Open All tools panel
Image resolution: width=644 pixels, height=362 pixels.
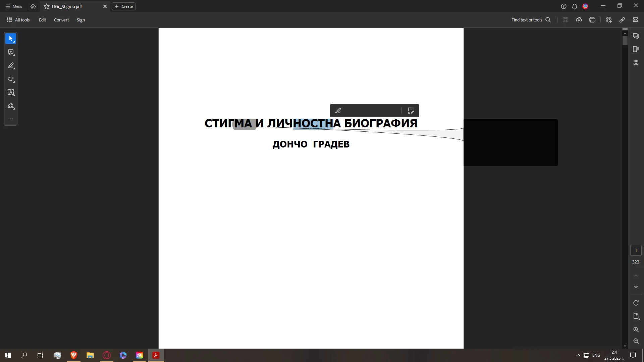tap(18, 20)
